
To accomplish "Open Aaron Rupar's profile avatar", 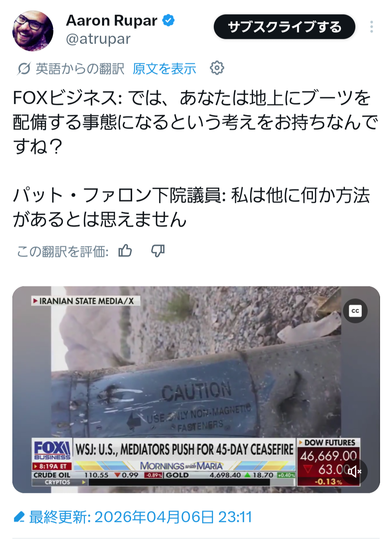I will point(33,30).
